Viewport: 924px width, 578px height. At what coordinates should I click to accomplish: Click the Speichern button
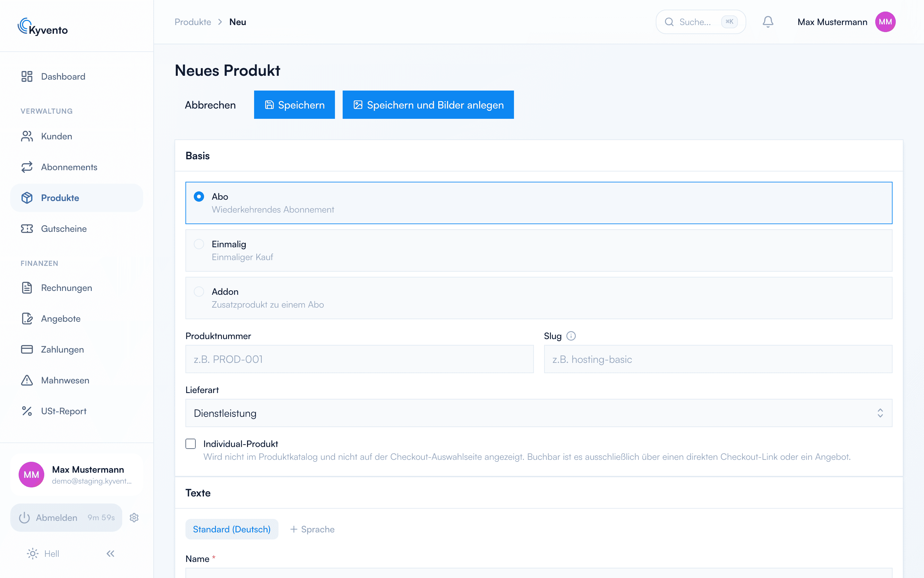click(x=295, y=105)
